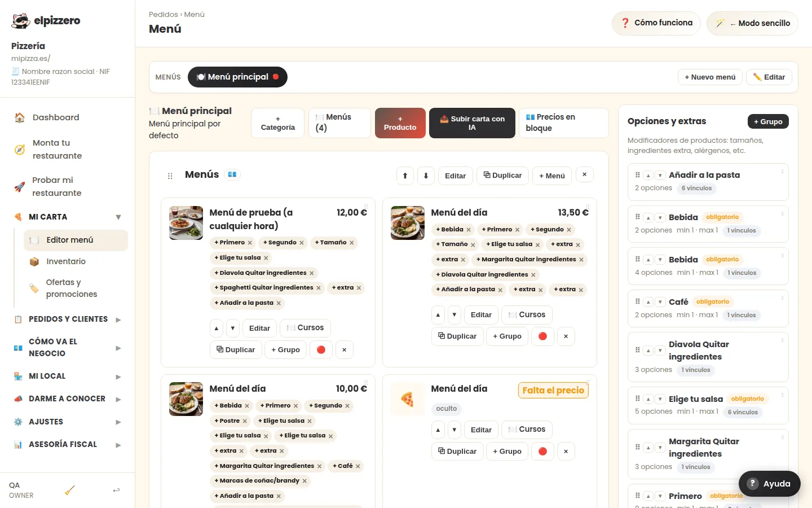Toggle red status dot on the hidden Menú del día
This screenshot has width=812, height=508.
point(542,452)
